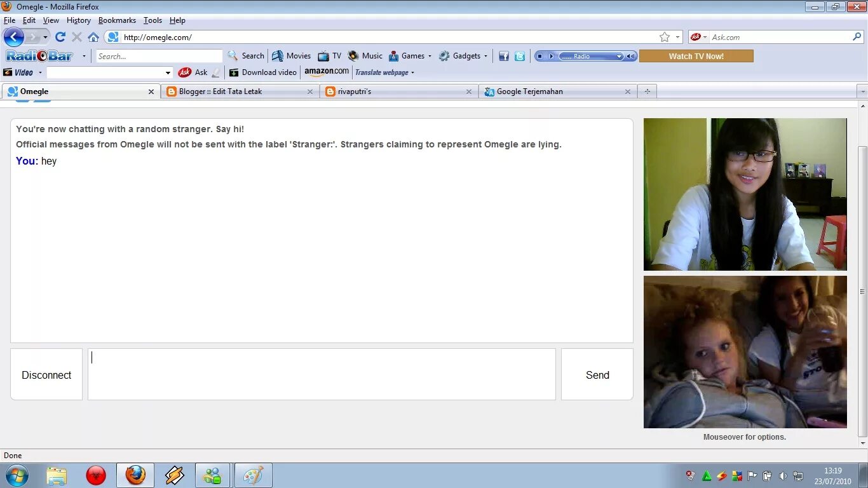
Task: Stop the radio player
Action: (x=539, y=56)
